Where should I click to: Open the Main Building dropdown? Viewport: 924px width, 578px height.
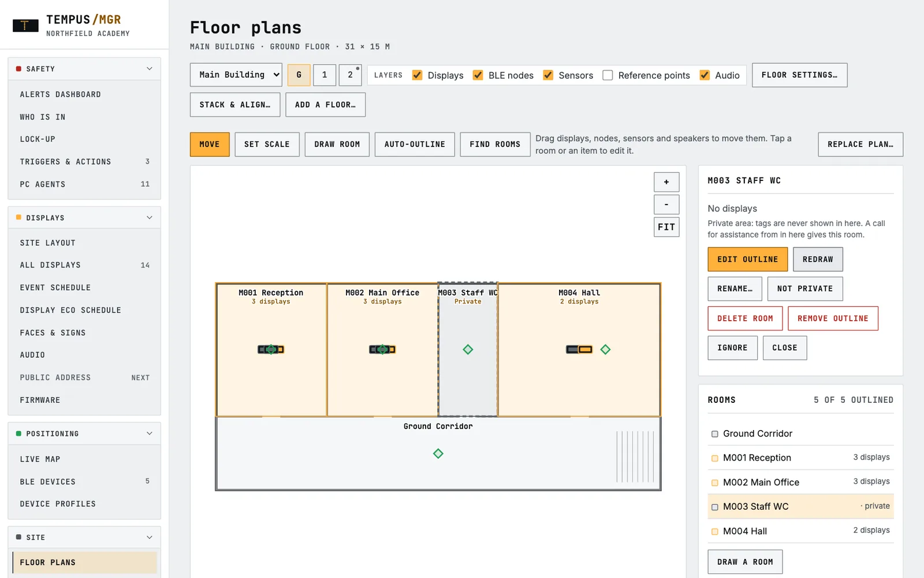(x=236, y=75)
